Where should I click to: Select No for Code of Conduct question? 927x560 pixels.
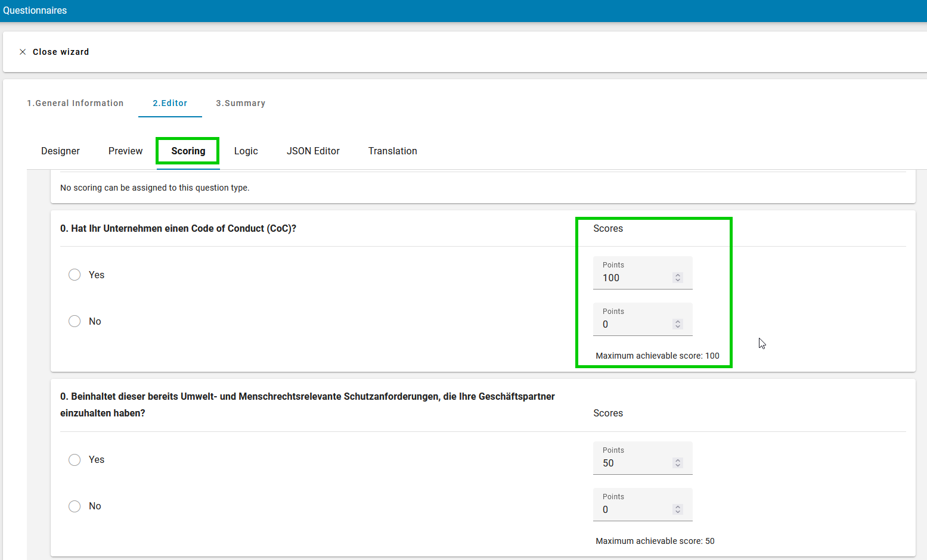(75, 321)
